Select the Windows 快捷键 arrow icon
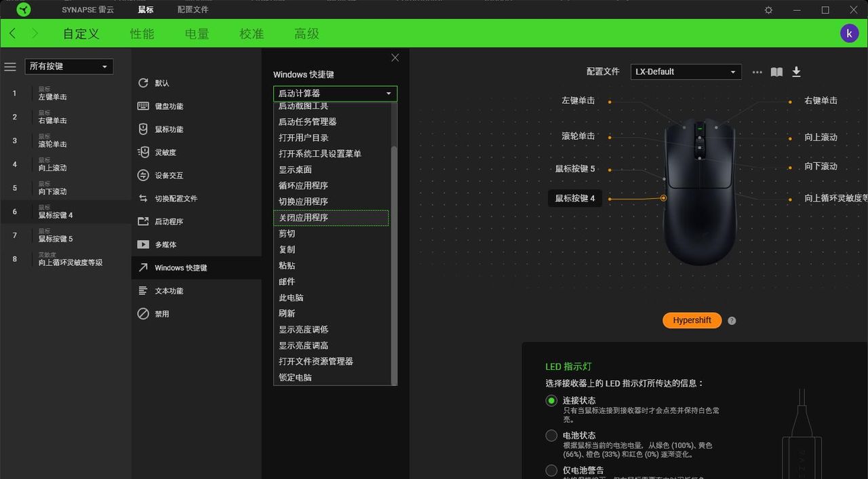Screen dimensions: 868x479 (143, 267)
